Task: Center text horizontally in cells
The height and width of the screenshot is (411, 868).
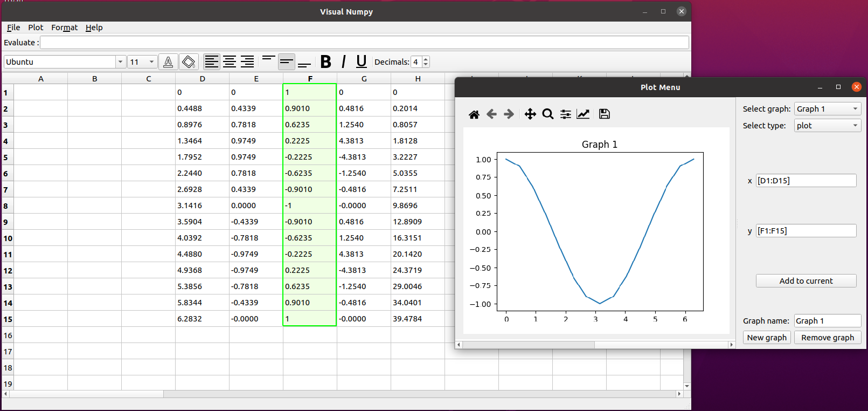Action: click(x=230, y=62)
